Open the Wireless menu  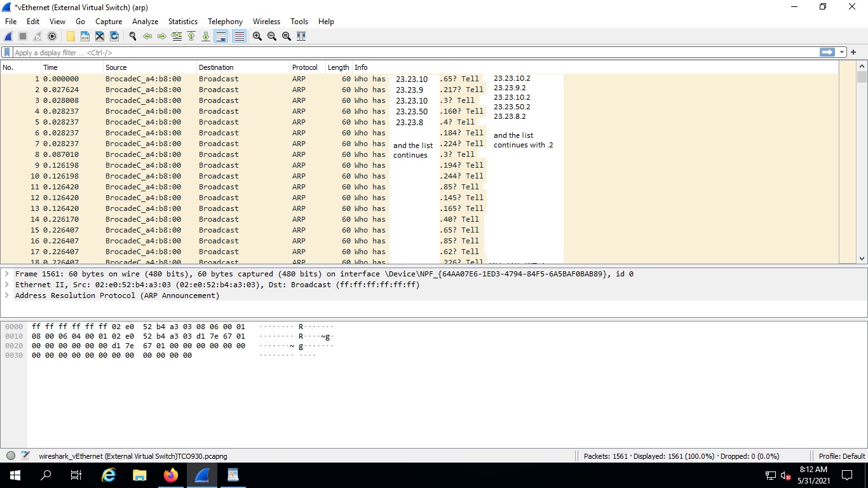tap(266, 21)
